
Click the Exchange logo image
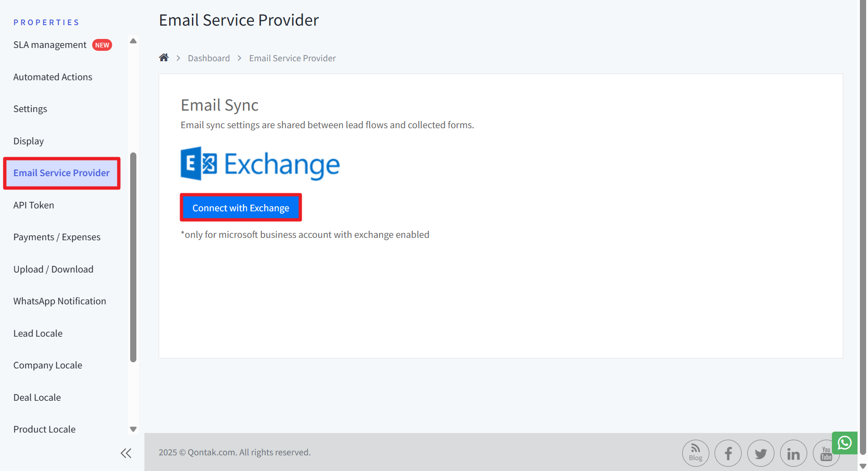pos(260,164)
